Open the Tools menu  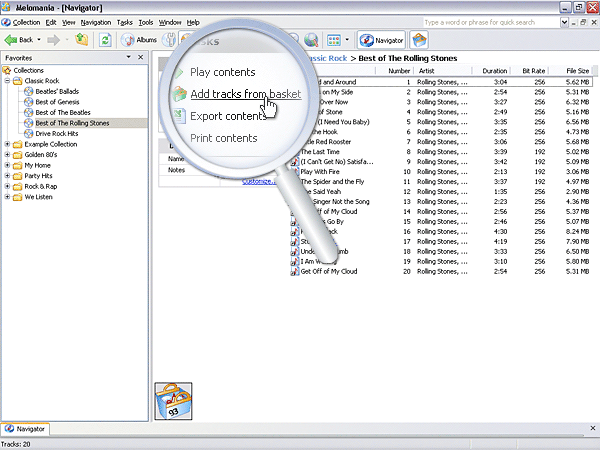point(146,23)
